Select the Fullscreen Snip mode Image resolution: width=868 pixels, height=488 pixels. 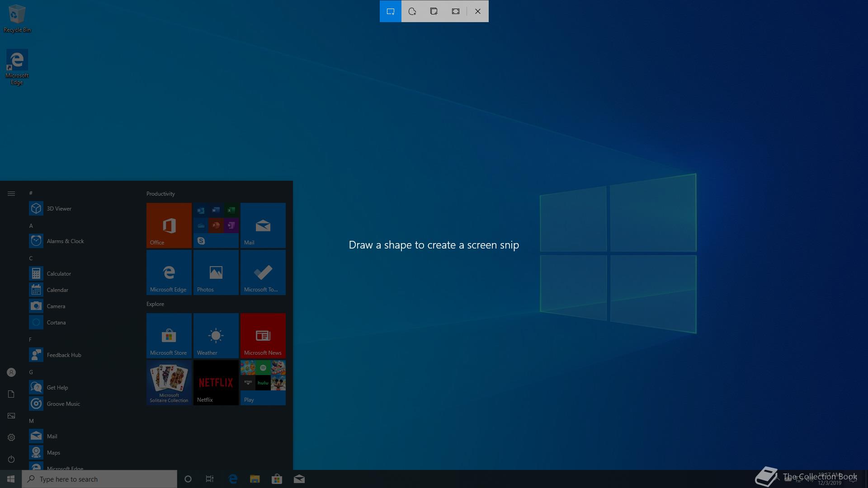coord(456,11)
